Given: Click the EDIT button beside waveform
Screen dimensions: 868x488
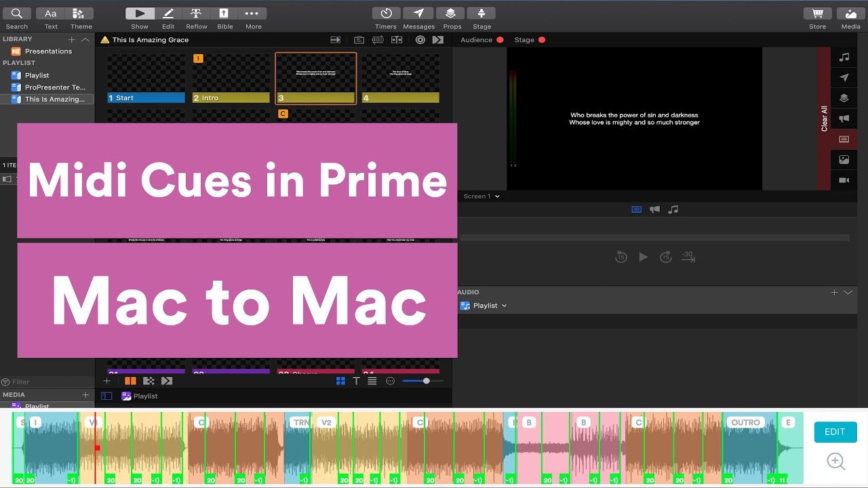Looking at the screenshot, I should pyautogui.click(x=835, y=432).
